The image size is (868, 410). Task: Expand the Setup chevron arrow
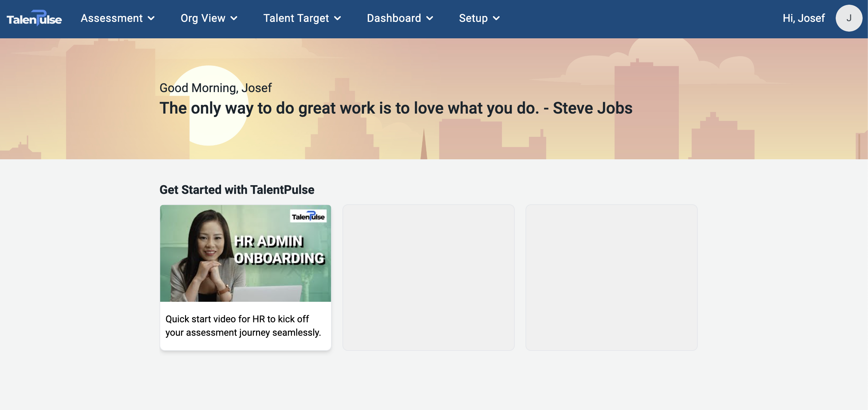click(x=496, y=18)
